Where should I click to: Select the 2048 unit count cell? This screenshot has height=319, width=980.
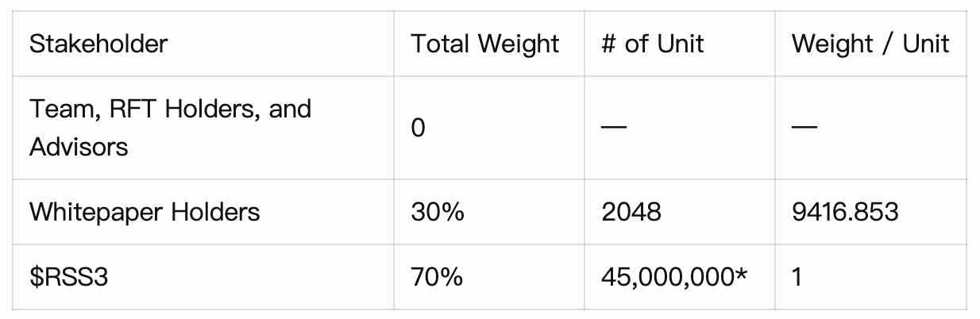point(631,212)
